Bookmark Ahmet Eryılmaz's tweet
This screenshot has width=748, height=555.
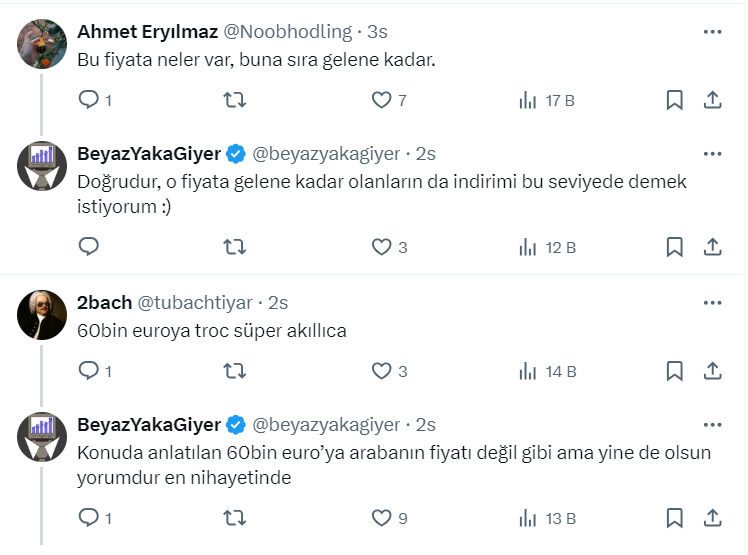(674, 100)
